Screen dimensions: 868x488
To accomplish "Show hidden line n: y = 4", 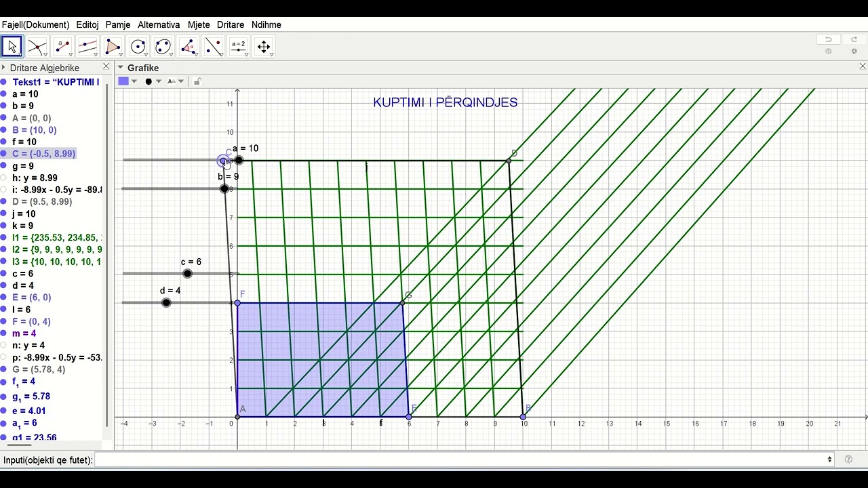I will pyautogui.click(x=3, y=346).
